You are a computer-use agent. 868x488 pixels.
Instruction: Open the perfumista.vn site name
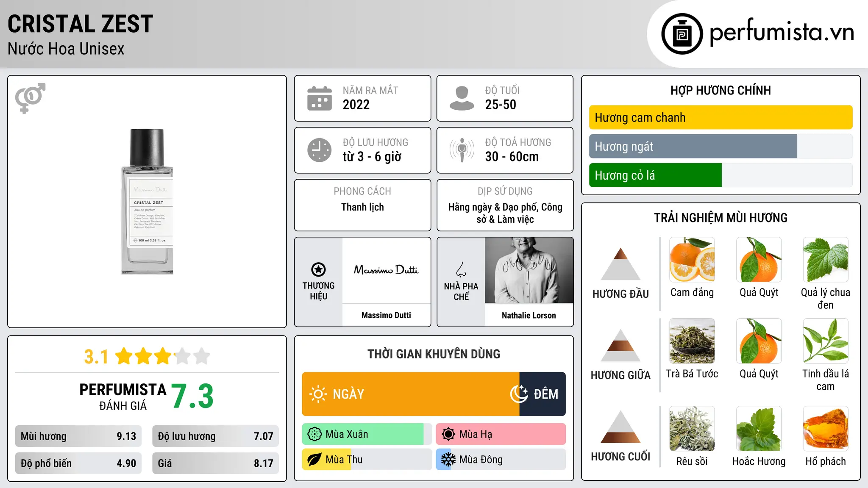(x=782, y=32)
